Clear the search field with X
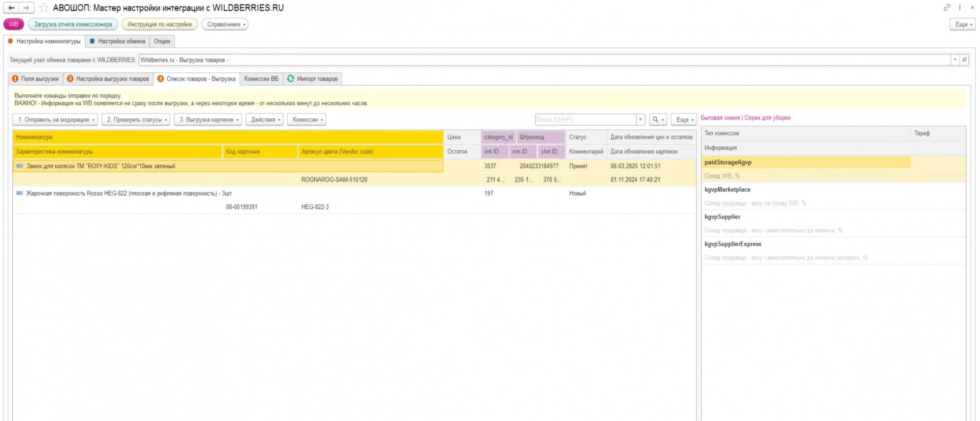Screen dimensions: 980x421 [x=641, y=119]
